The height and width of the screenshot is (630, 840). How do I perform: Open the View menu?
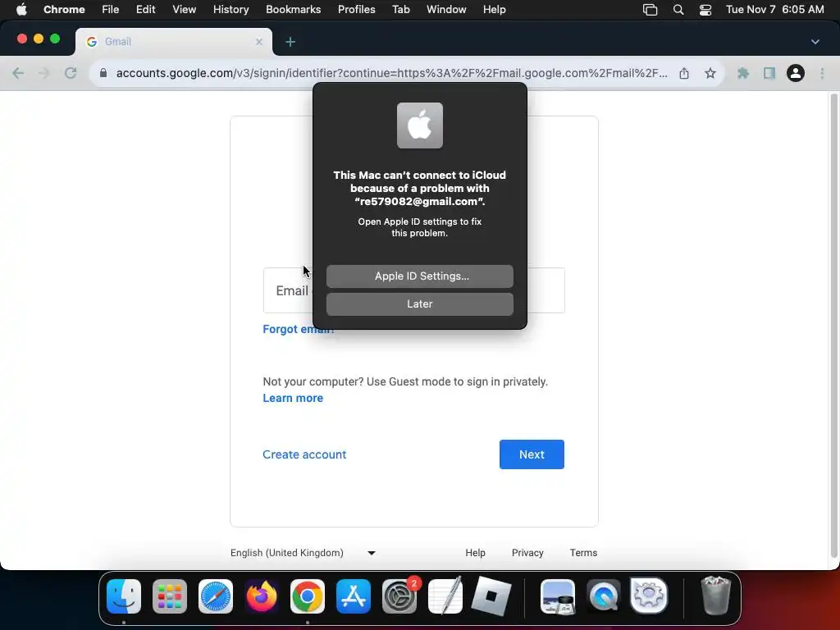pos(184,10)
